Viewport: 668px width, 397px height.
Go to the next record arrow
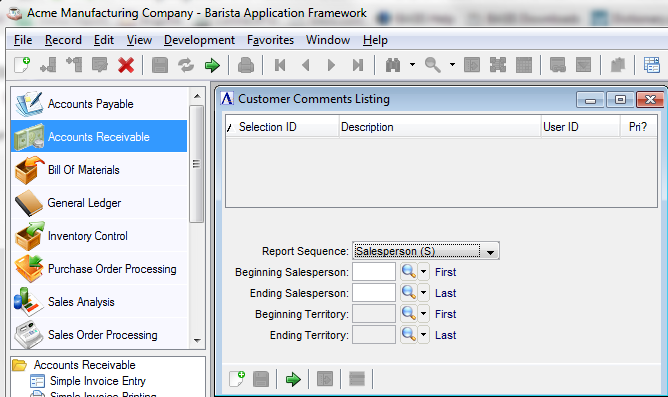click(331, 65)
